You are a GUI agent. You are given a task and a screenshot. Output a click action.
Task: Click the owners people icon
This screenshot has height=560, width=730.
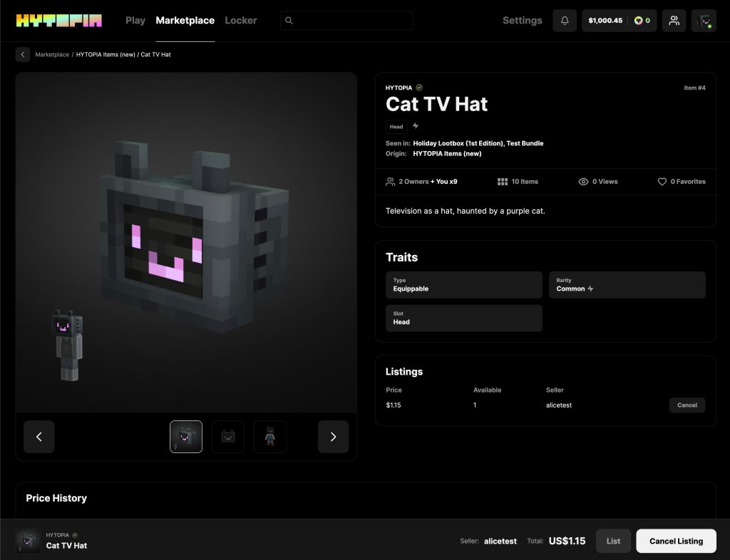390,182
